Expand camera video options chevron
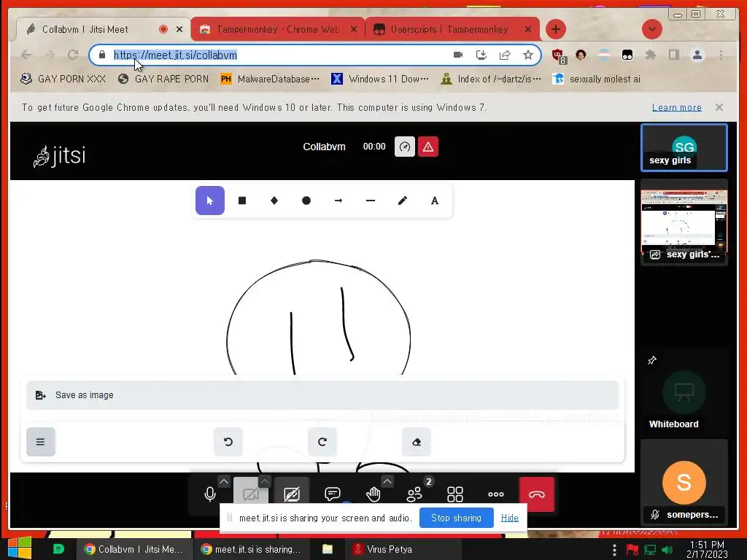 [x=265, y=481]
